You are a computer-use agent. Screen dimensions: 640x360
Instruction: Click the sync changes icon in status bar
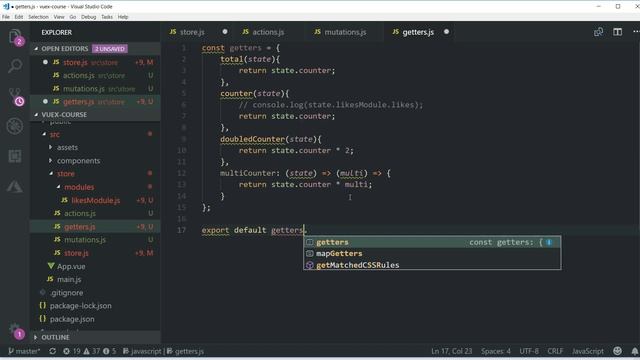(x=53, y=351)
